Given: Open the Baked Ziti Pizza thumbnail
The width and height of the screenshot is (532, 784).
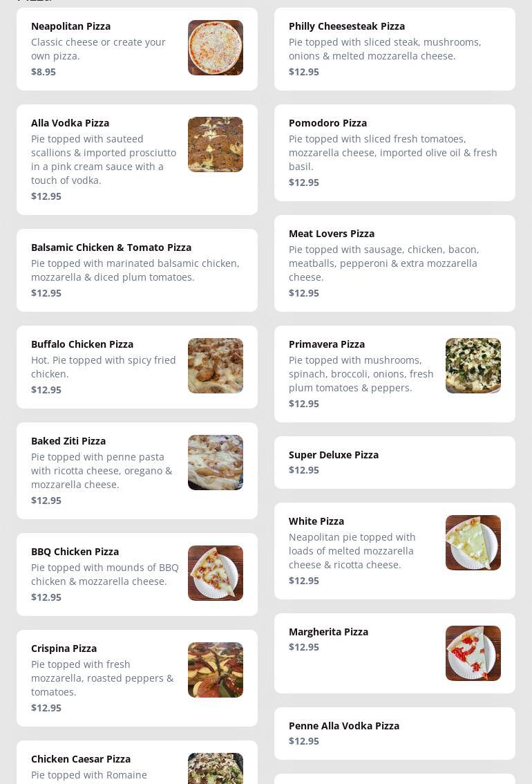Looking at the screenshot, I should [x=215, y=463].
